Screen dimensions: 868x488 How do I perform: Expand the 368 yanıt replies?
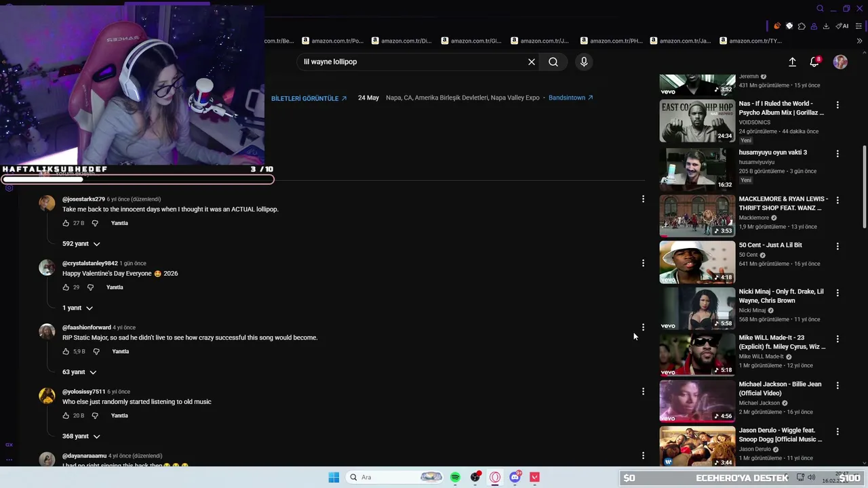click(x=81, y=436)
